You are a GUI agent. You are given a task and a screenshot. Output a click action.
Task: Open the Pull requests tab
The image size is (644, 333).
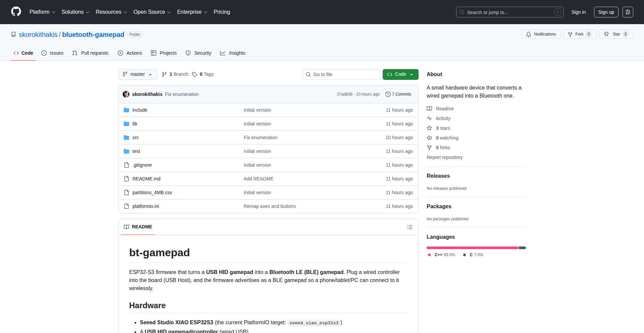coord(90,53)
